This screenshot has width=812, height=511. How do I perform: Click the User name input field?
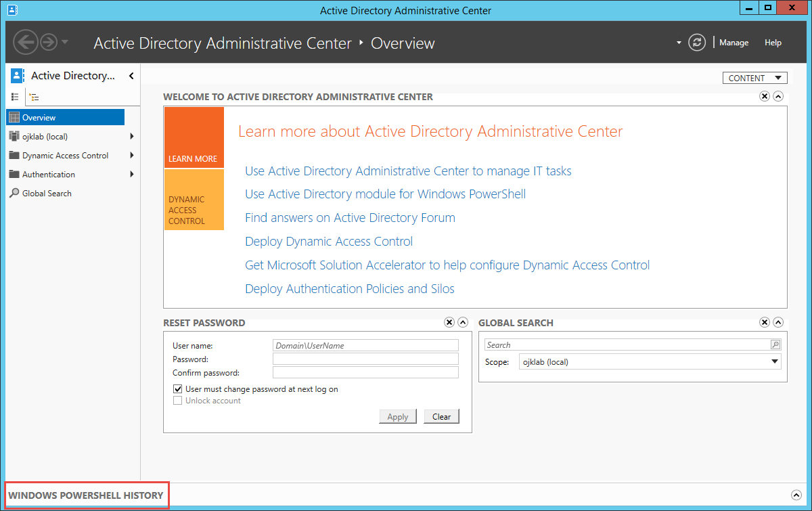click(x=365, y=345)
